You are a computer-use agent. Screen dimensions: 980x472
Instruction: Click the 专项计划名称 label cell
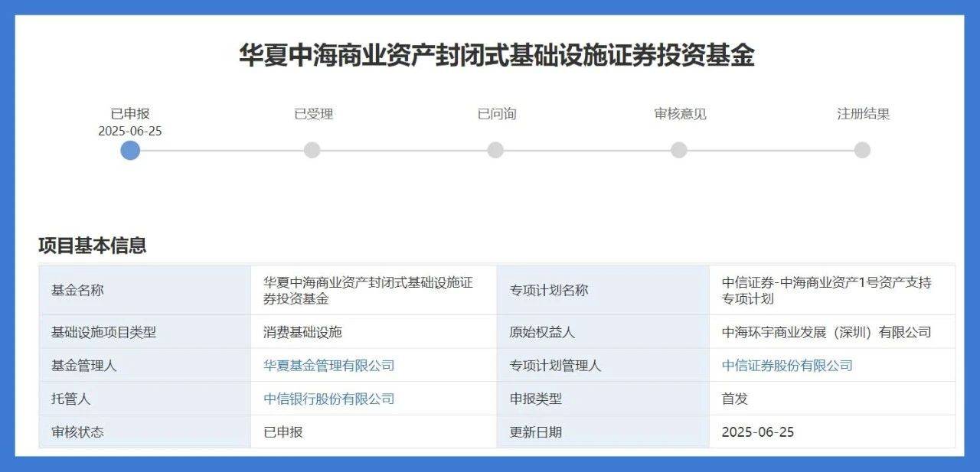pyautogui.click(x=603, y=290)
